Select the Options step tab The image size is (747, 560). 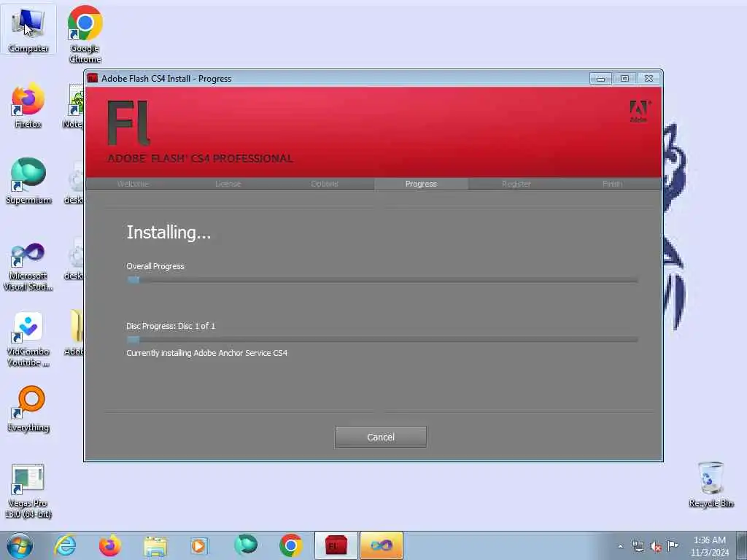pos(325,184)
